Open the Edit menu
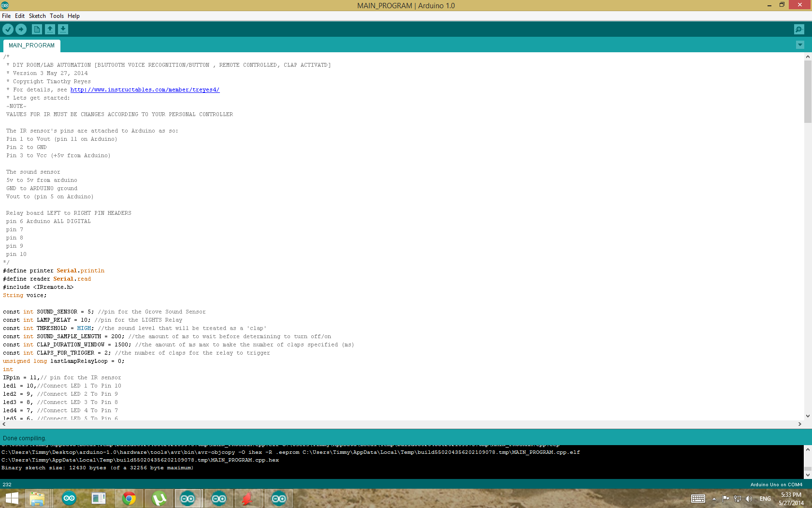The image size is (812, 508). point(20,16)
